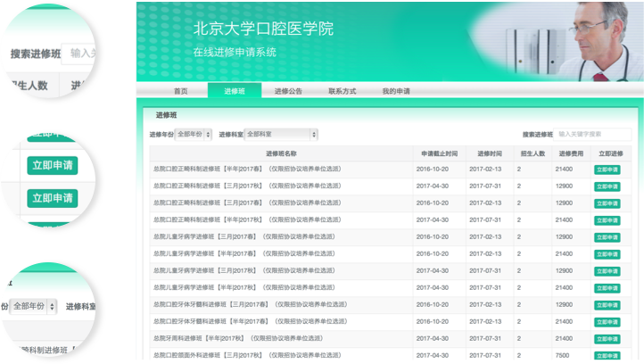
Task: Apply to 口腔正畸科 半年|2017秋 class
Action: [x=607, y=220]
